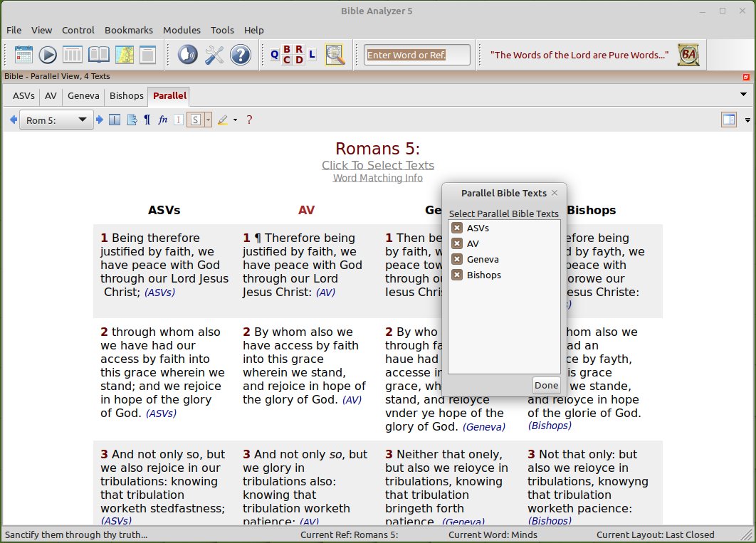Click the (AV) reference link in verse 1

click(x=325, y=292)
